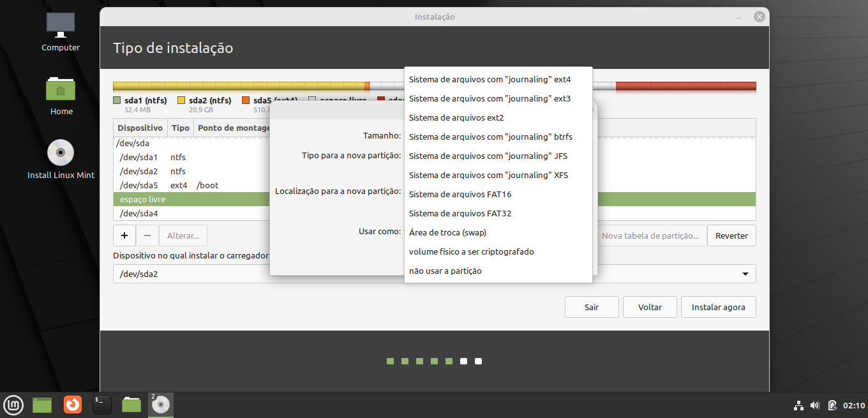Click the Alterar... button
Image resolution: width=868 pixels, height=418 pixels.
(x=183, y=235)
